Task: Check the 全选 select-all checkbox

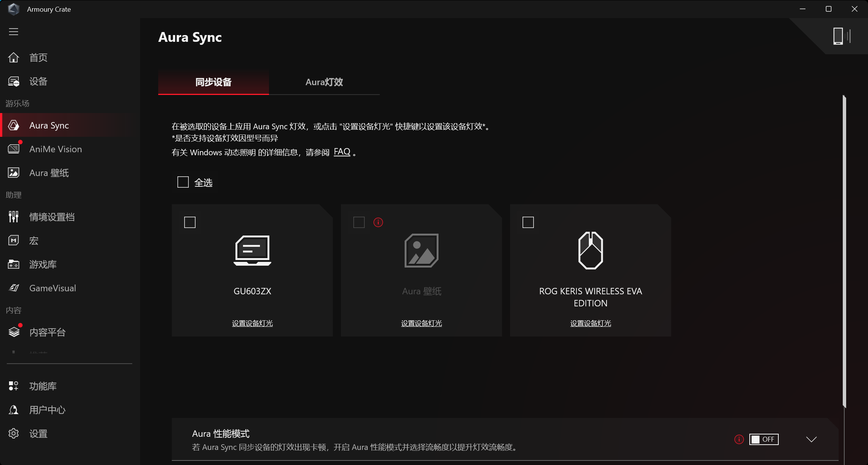Action: click(x=183, y=182)
